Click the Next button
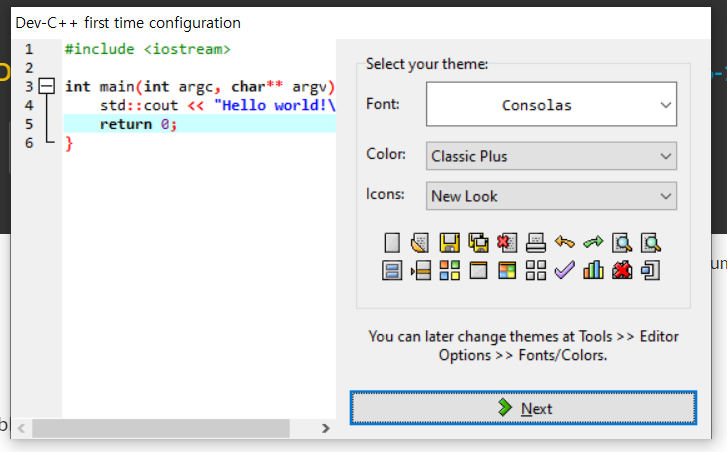The height and width of the screenshot is (452, 727). 523,408
